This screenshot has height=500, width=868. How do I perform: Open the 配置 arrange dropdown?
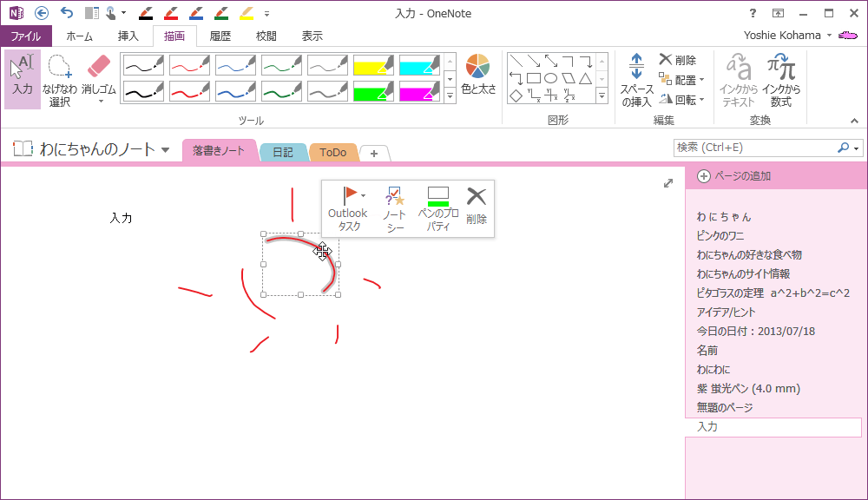[681, 80]
